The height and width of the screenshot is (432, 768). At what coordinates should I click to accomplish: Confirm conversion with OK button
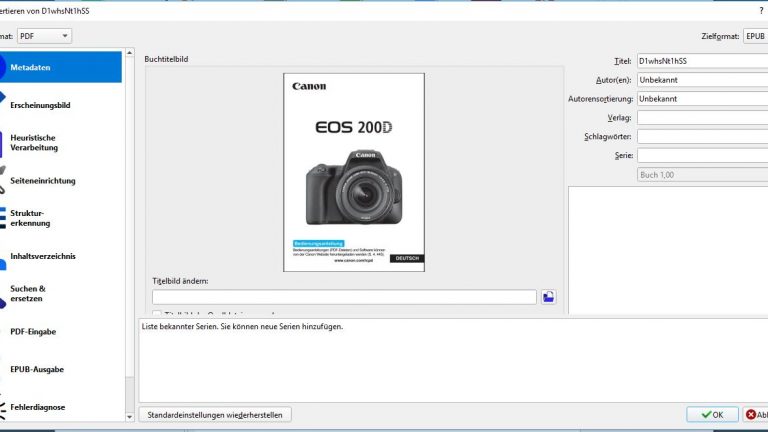[712, 414]
